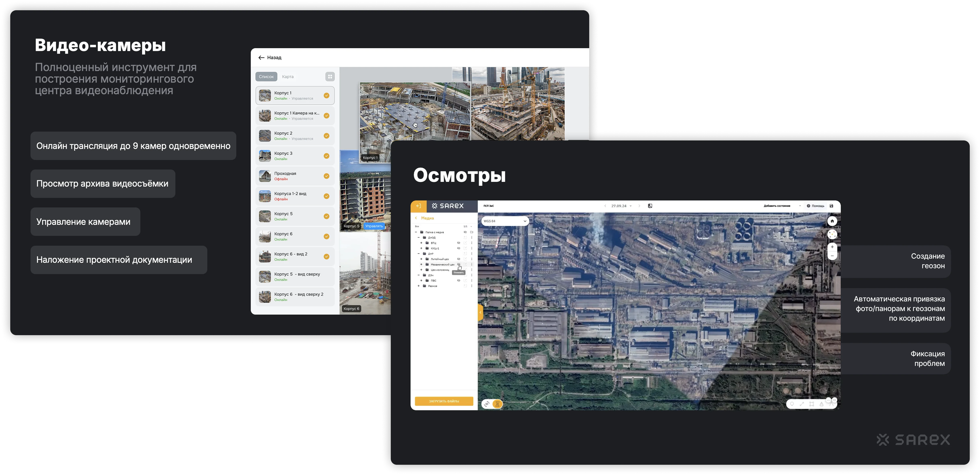Select the point marker measurement tool
The height and width of the screenshot is (475, 980).
tap(792, 404)
